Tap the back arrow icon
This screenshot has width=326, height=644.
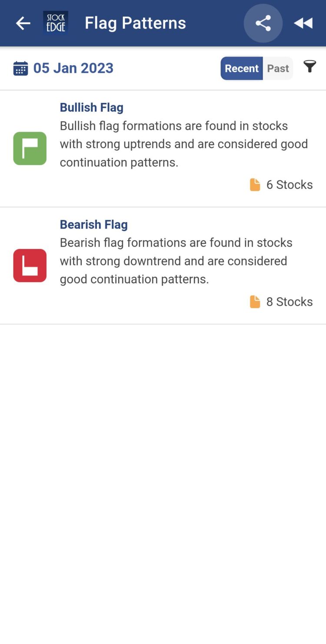(23, 23)
